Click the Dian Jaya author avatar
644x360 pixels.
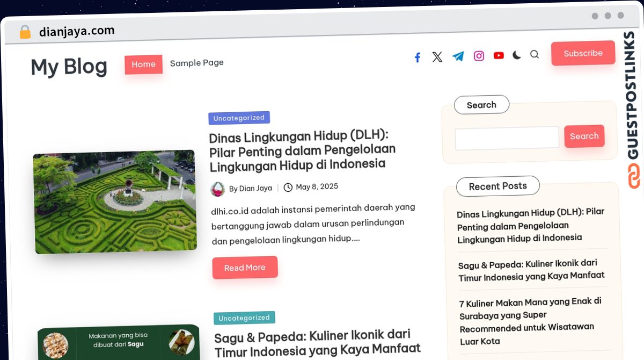217,189
